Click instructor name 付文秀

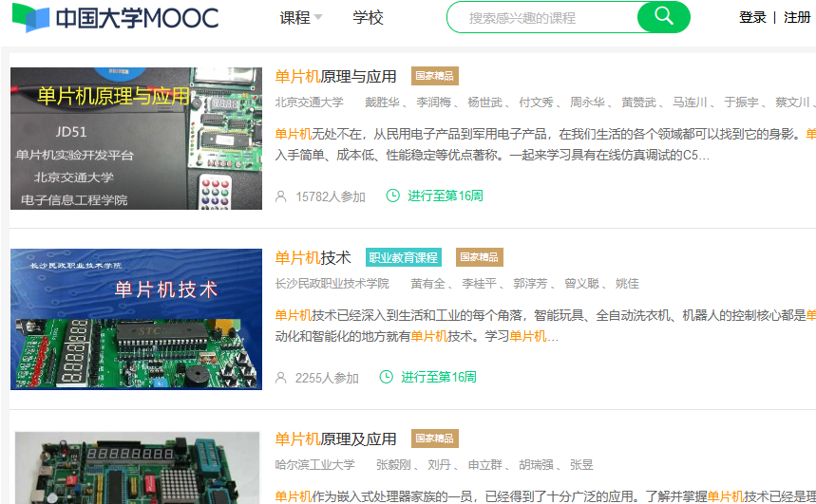tap(536, 103)
